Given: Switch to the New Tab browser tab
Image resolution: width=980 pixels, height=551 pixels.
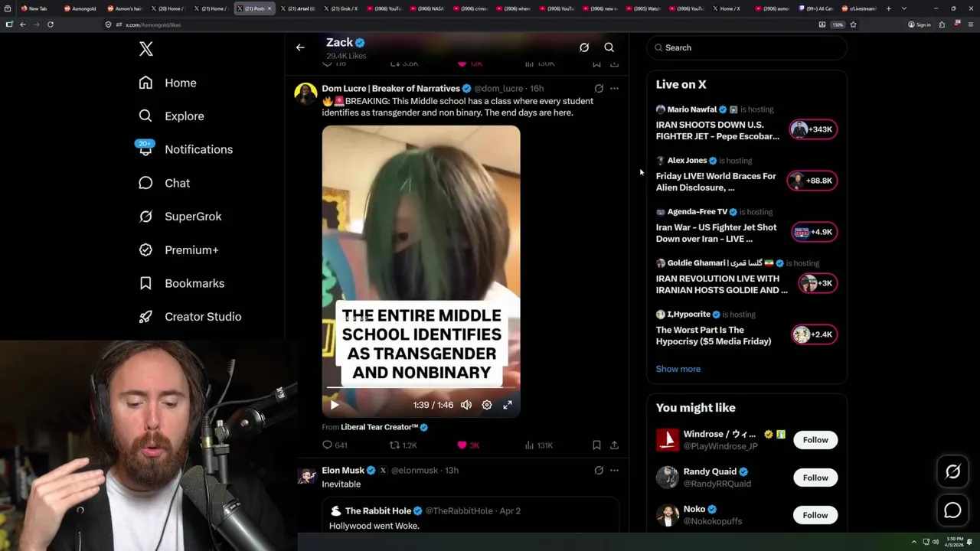Looking at the screenshot, I should click(x=37, y=8).
